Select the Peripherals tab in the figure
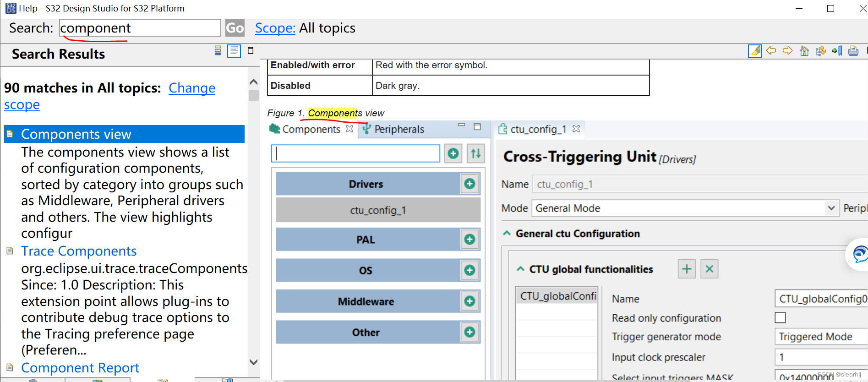The width and height of the screenshot is (868, 382). (399, 129)
